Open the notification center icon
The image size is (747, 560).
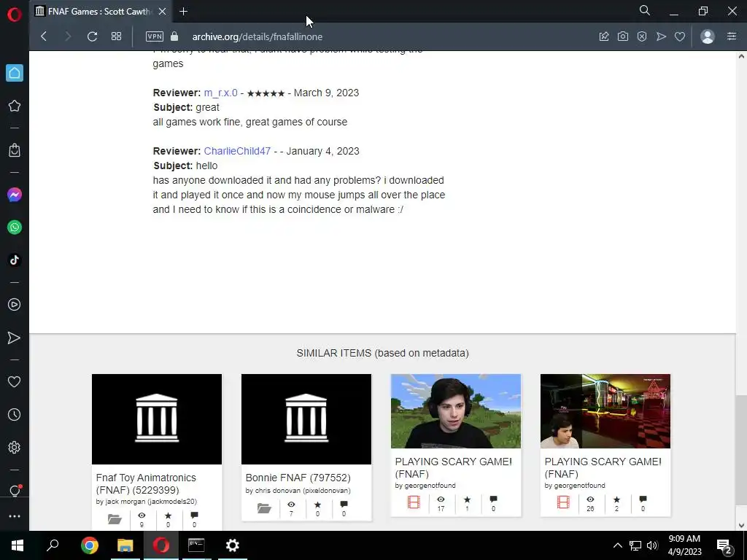coord(724,546)
